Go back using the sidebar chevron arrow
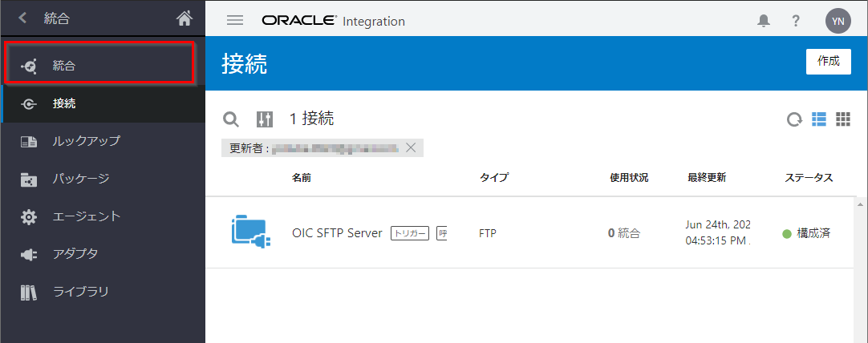Image resolution: width=868 pixels, height=343 pixels. 22,18
